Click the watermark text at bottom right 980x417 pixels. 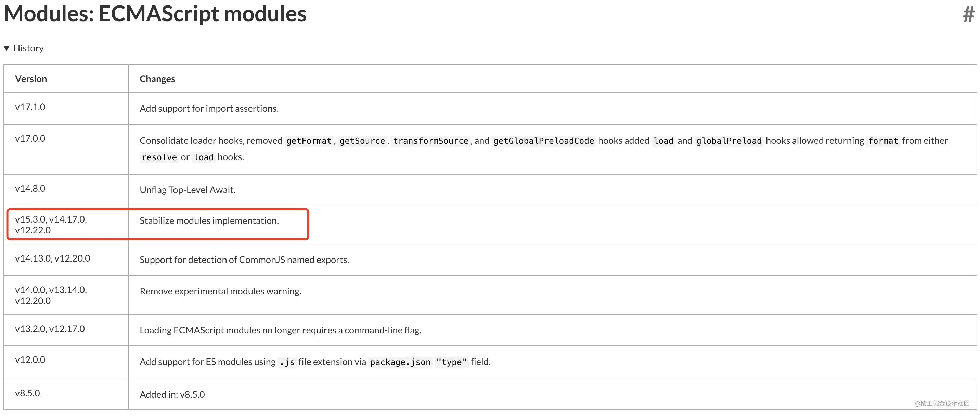click(942, 403)
